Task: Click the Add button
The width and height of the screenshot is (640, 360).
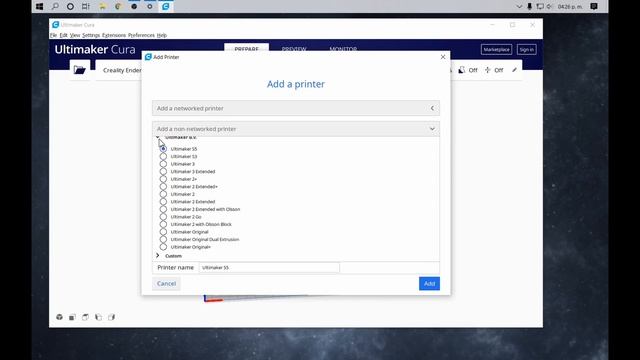Action: click(429, 284)
